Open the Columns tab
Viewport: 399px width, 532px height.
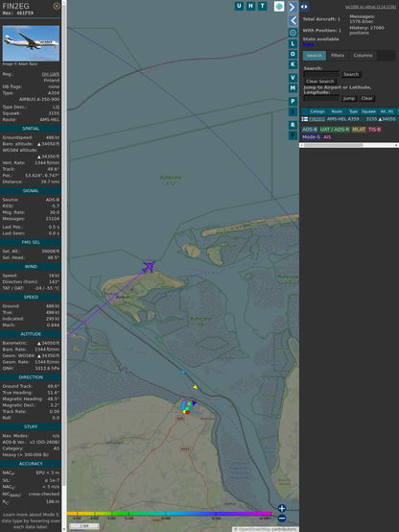pyautogui.click(x=364, y=56)
